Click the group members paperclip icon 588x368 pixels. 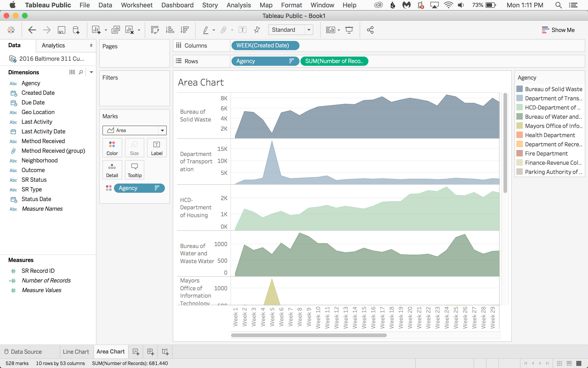(x=223, y=30)
